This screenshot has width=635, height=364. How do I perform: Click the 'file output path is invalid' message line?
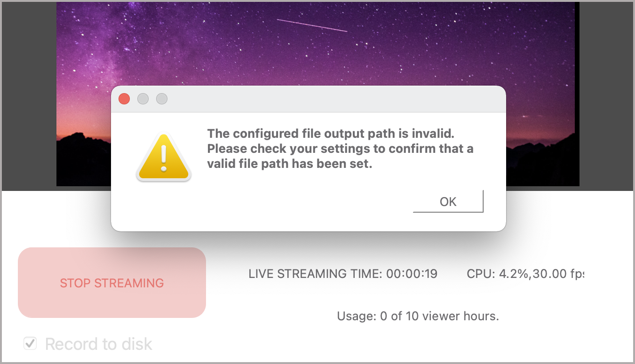[331, 134]
